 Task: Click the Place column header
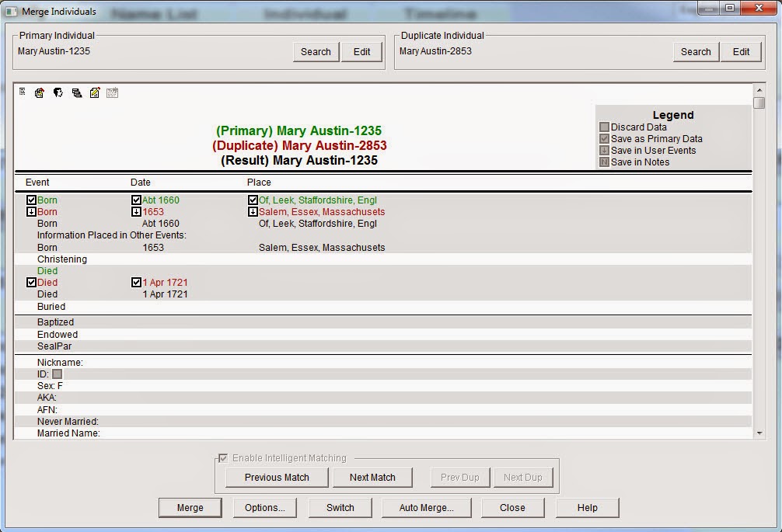(x=259, y=183)
